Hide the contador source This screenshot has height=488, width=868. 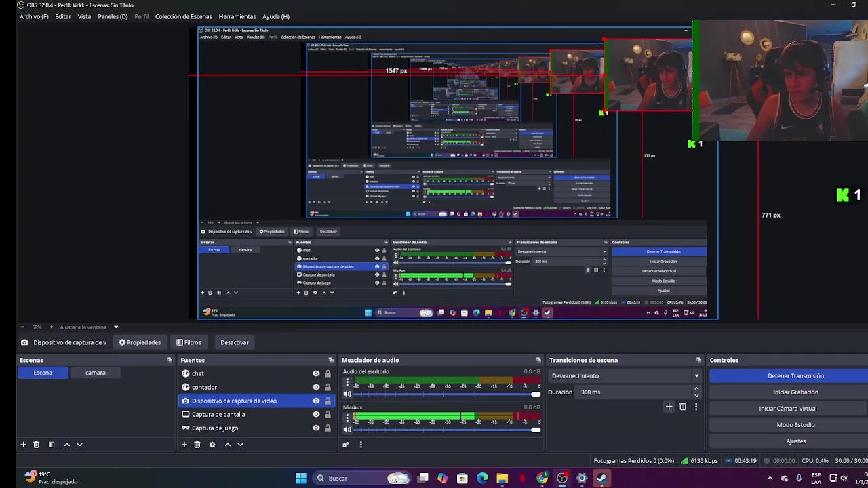tap(316, 387)
